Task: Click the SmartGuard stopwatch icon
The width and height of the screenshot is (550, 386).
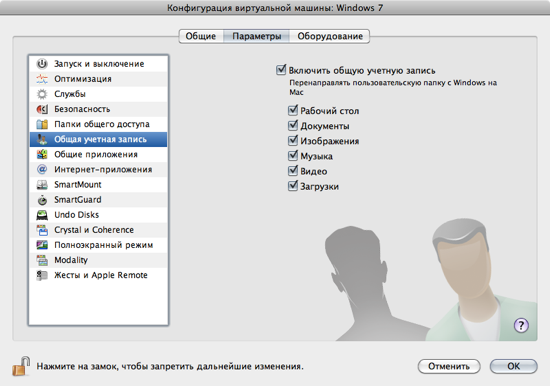Action: [x=42, y=200]
